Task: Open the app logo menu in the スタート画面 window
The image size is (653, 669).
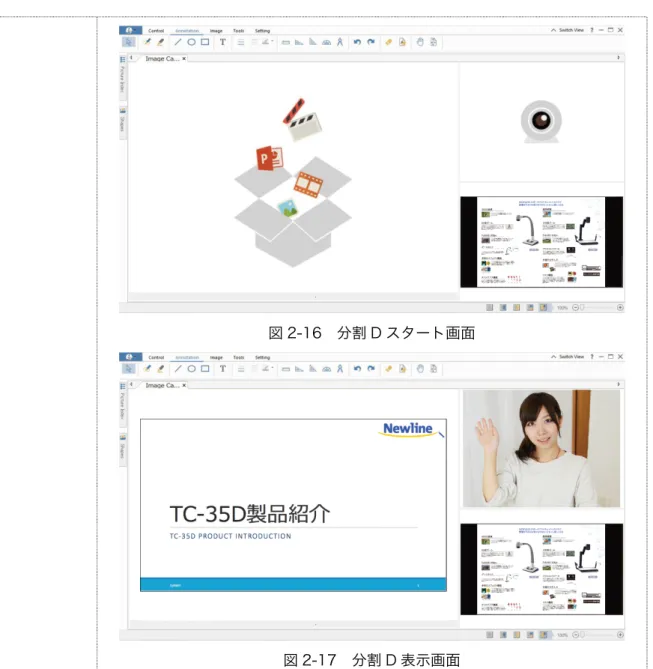Action: click(x=130, y=30)
